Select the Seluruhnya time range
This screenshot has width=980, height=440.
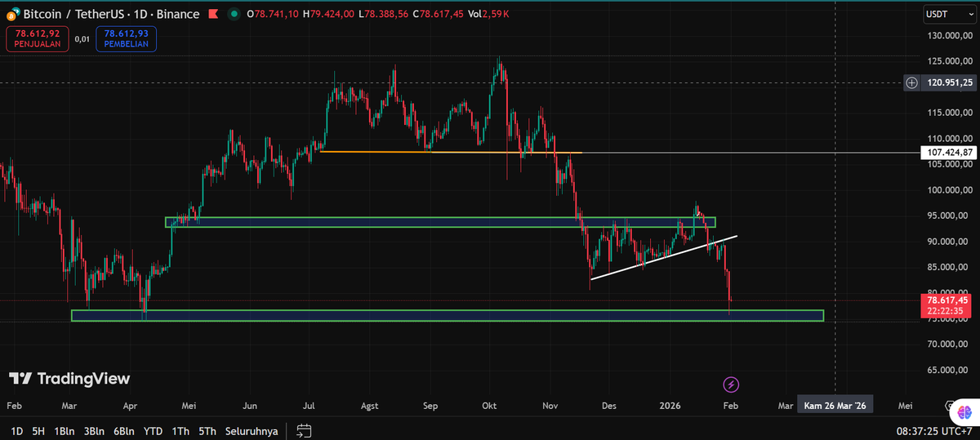pos(251,430)
